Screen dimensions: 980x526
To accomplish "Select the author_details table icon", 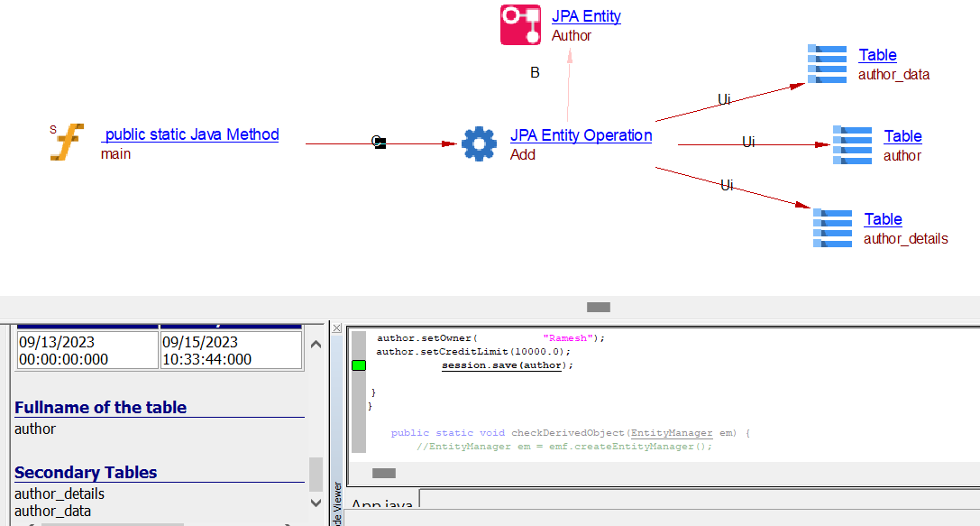I will (x=832, y=227).
